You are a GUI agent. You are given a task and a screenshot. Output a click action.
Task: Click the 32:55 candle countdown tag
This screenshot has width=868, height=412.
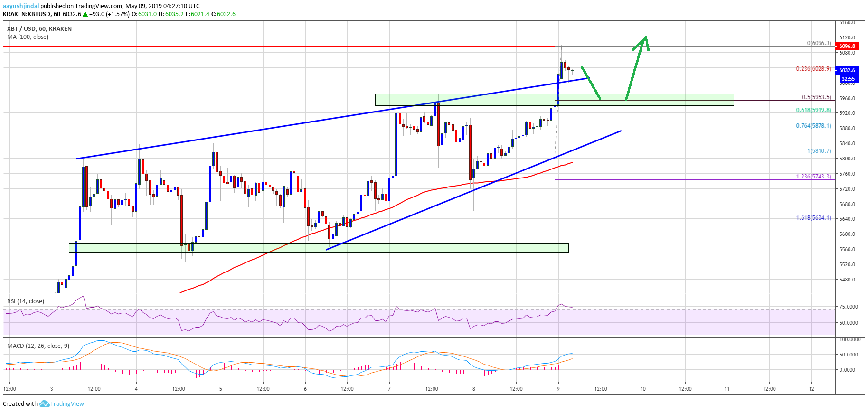coord(848,79)
